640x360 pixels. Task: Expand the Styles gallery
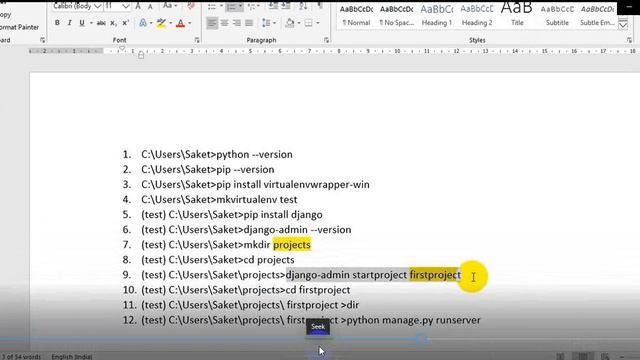[x=623, y=25]
